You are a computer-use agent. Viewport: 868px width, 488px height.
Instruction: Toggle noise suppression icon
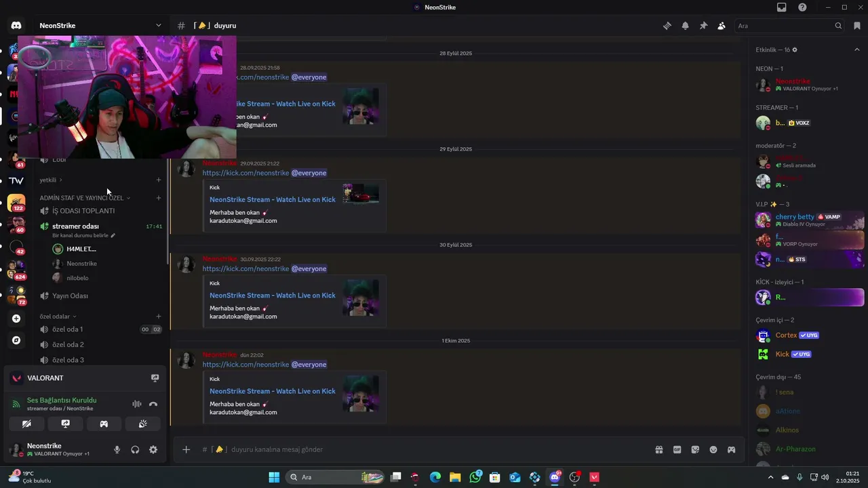137,404
